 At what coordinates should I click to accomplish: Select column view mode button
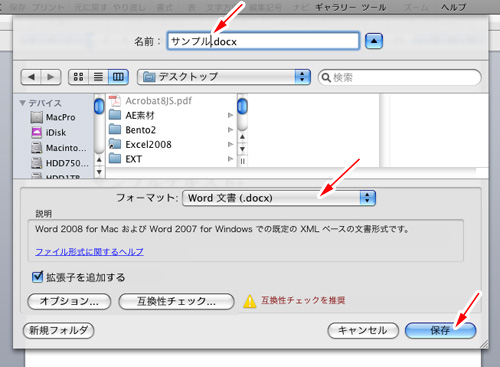click(x=118, y=77)
